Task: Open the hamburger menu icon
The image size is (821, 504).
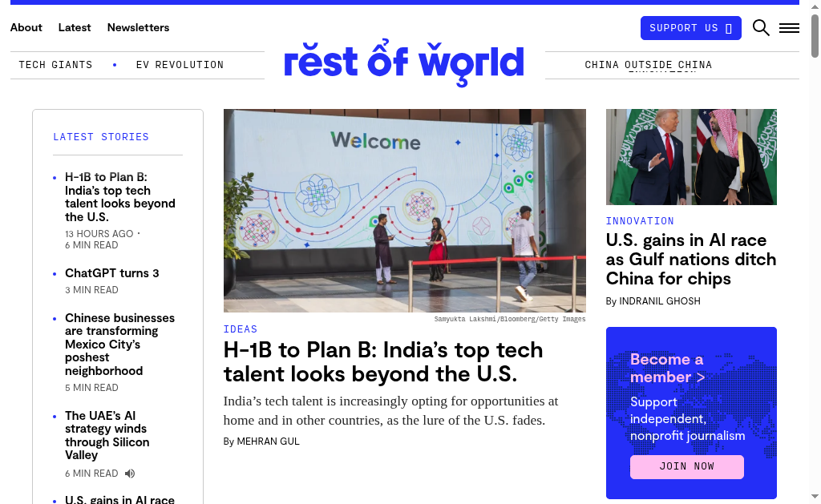Action: pyautogui.click(x=789, y=28)
